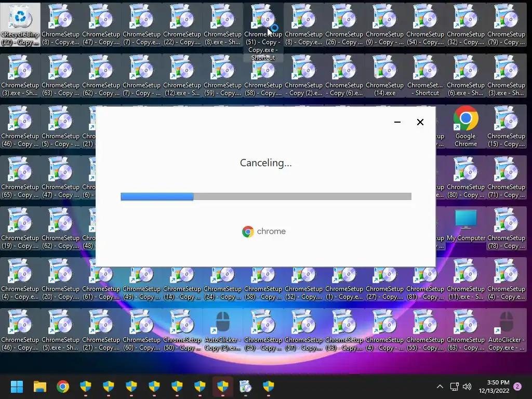This screenshot has width=532, height=399.
Task: Switch to ChromeSetup installer disc taskbar icon
Action: [x=245, y=387]
